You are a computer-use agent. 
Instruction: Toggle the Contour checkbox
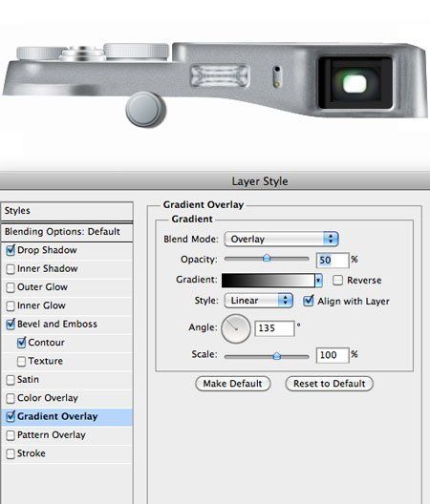(x=22, y=343)
